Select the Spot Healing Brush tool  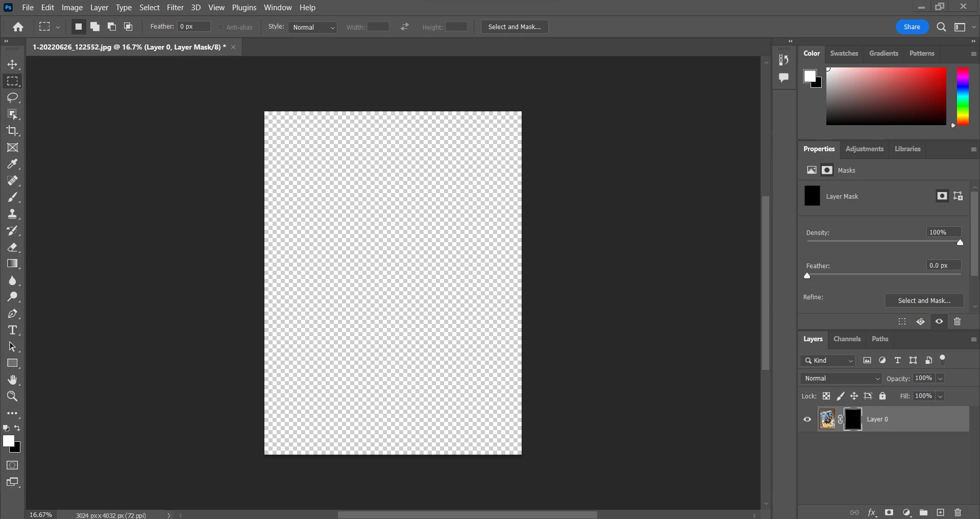click(13, 181)
